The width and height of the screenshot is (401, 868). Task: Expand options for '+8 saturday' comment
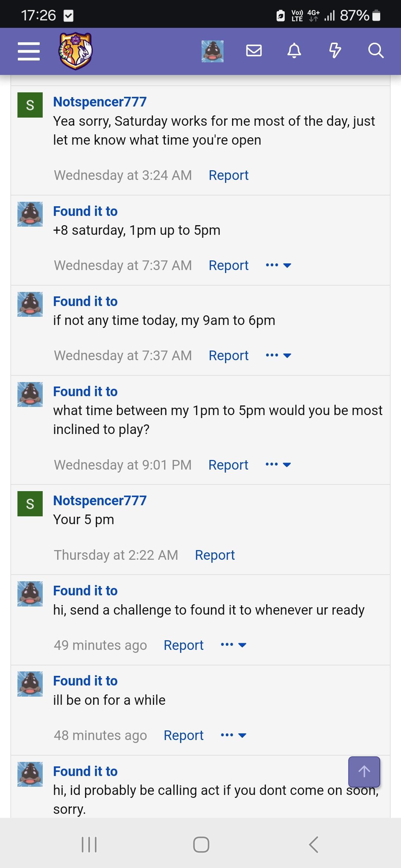pyautogui.click(x=278, y=265)
